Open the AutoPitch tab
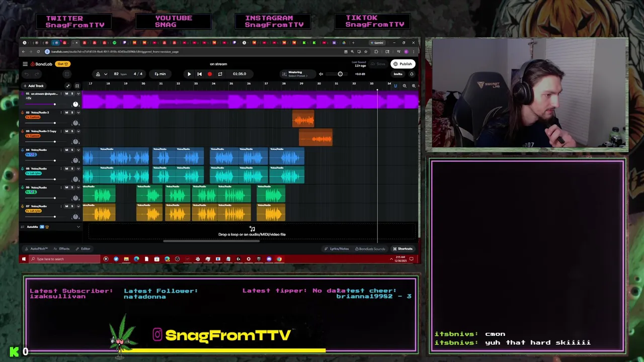644x362 pixels. pyautogui.click(x=36, y=249)
